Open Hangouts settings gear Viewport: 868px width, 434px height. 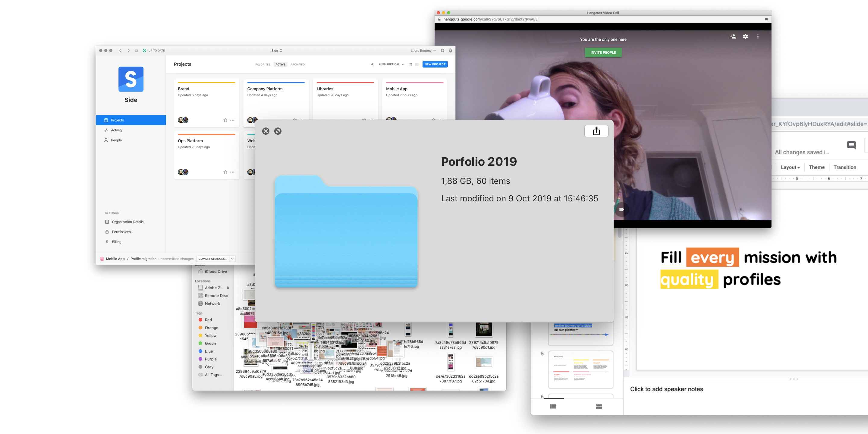[x=745, y=36]
